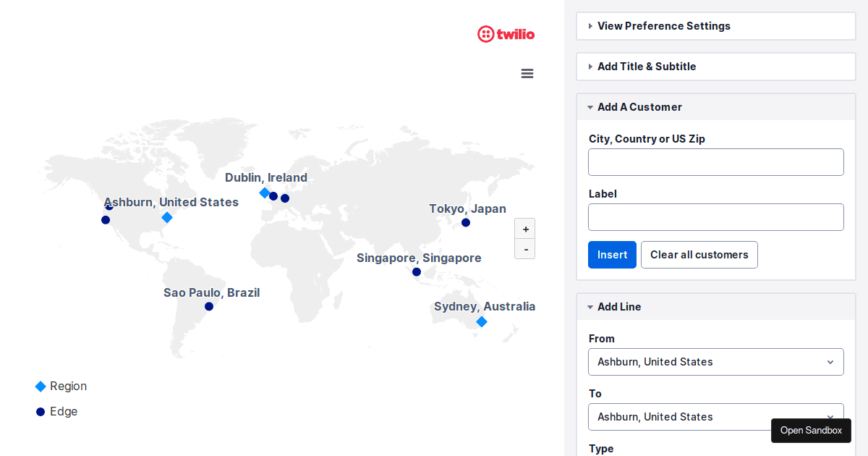The height and width of the screenshot is (456, 868).
Task: Click the map zoom in button
Action: [x=525, y=229]
